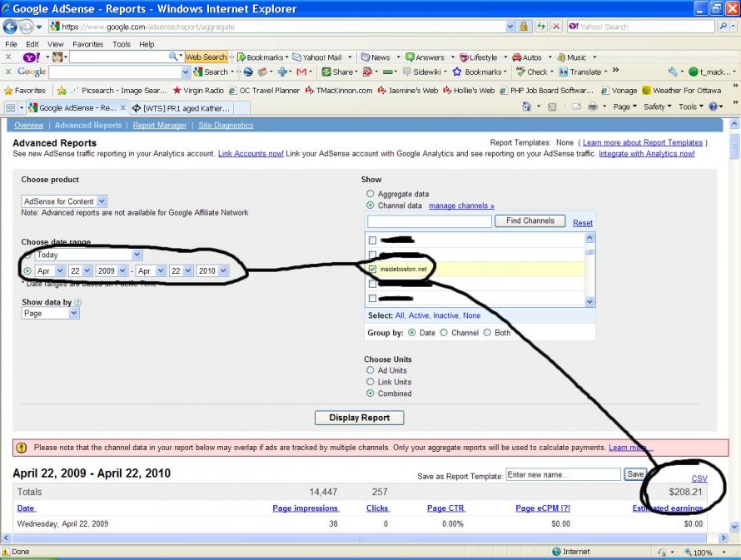Open the Show data by Page dropdown
Screen dimensions: 741x560
click(x=51, y=314)
